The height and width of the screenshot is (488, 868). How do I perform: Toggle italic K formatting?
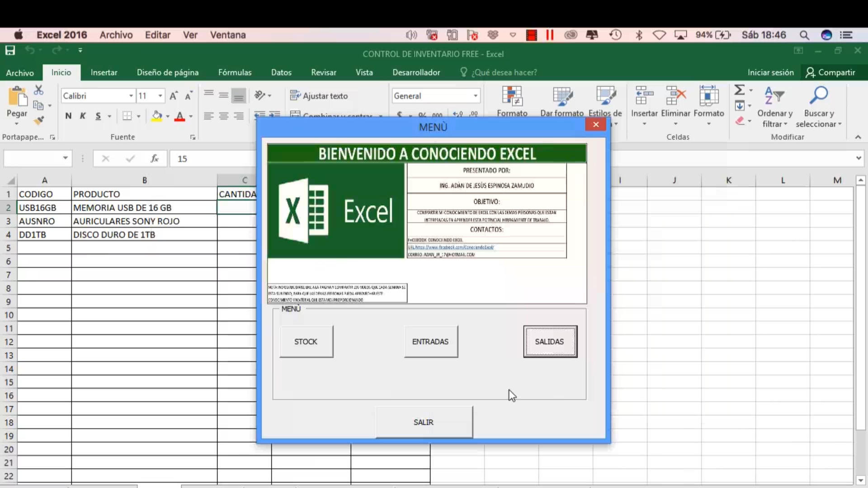[83, 116]
